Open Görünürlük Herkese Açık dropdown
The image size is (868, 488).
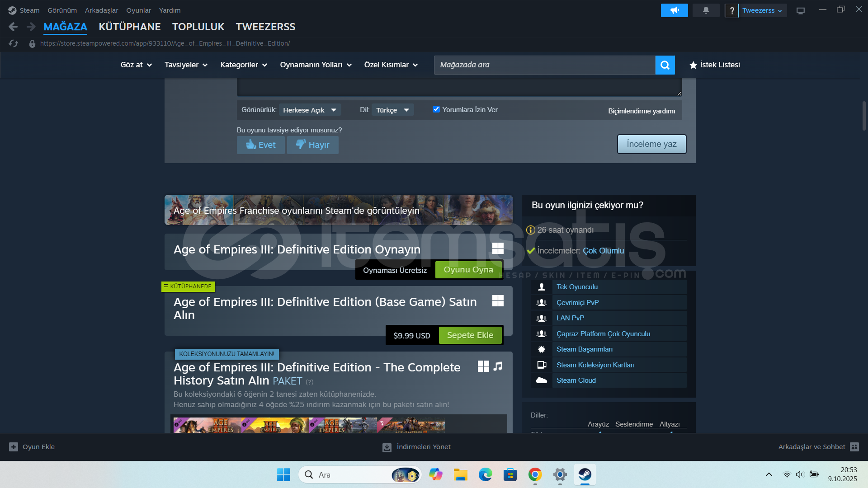click(310, 110)
